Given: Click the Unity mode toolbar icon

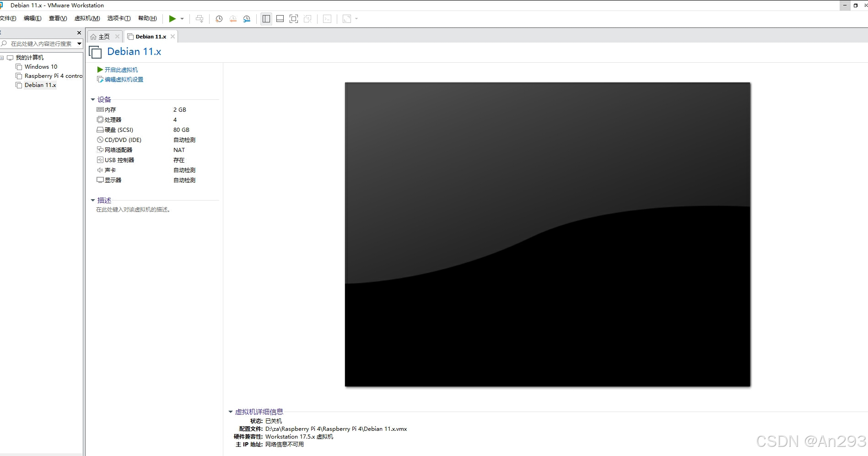Looking at the screenshot, I should tap(307, 19).
